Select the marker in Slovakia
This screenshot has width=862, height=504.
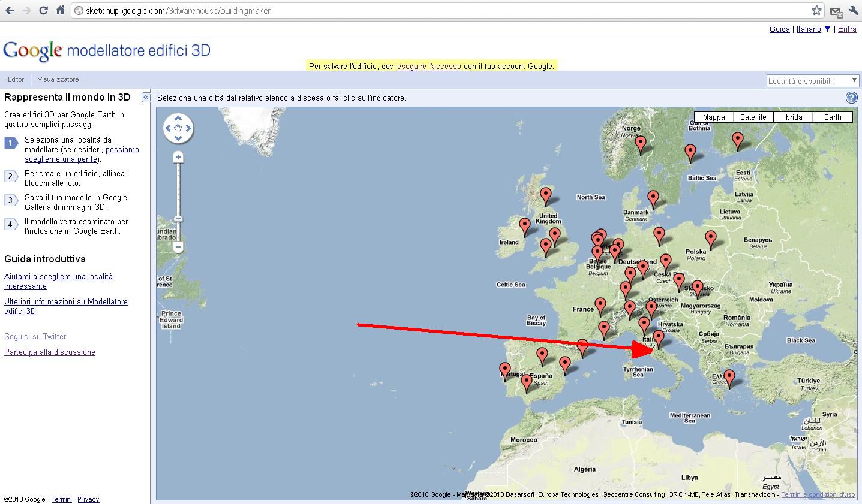[x=697, y=289]
